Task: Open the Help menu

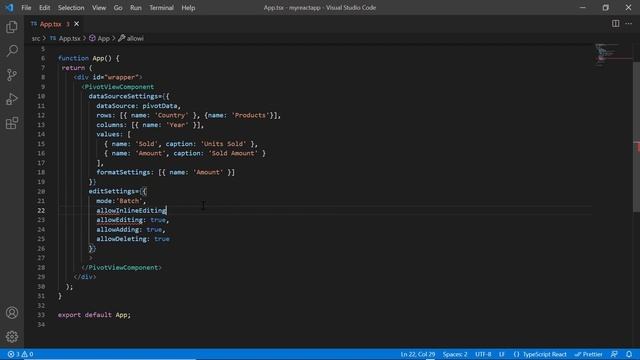Action: (188, 8)
